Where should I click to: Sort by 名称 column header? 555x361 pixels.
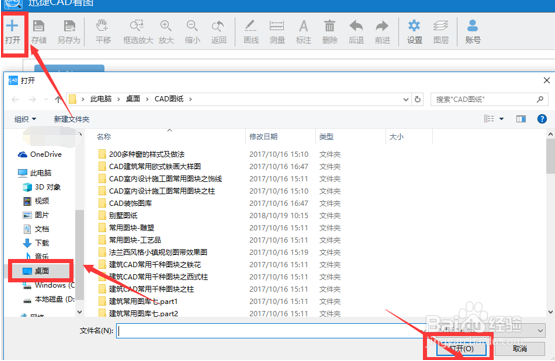pyautogui.click(x=104, y=137)
